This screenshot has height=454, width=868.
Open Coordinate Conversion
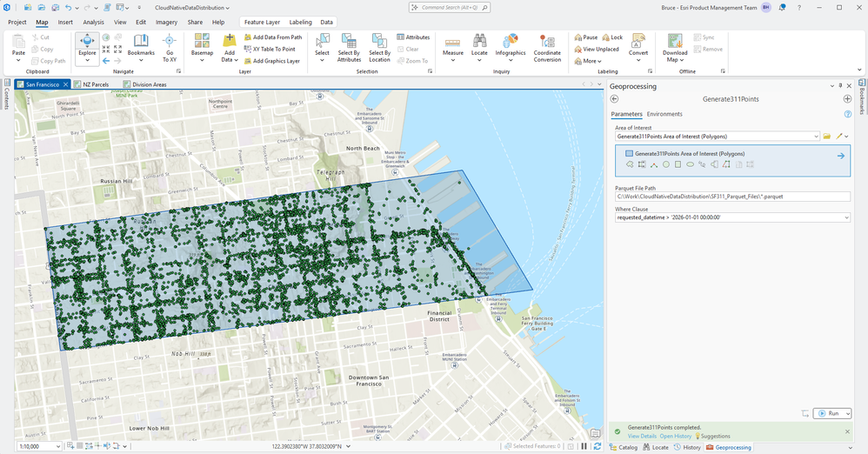[x=547, y=48]
